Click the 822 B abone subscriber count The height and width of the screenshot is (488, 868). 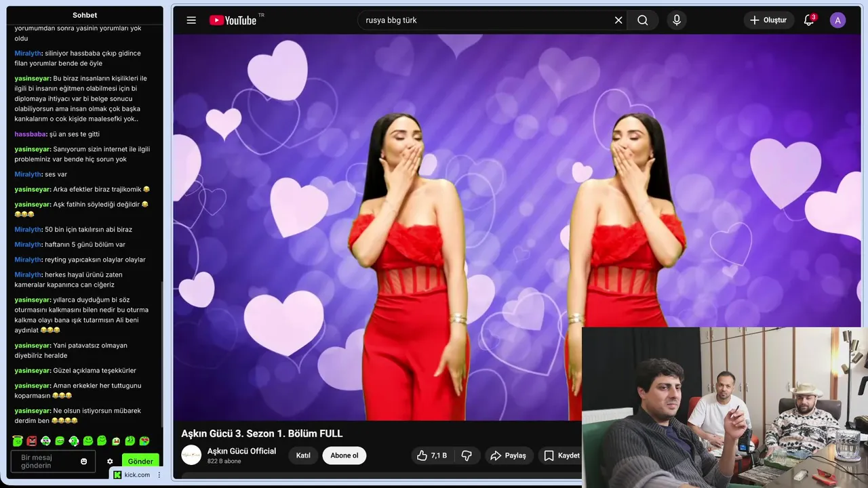224,462
